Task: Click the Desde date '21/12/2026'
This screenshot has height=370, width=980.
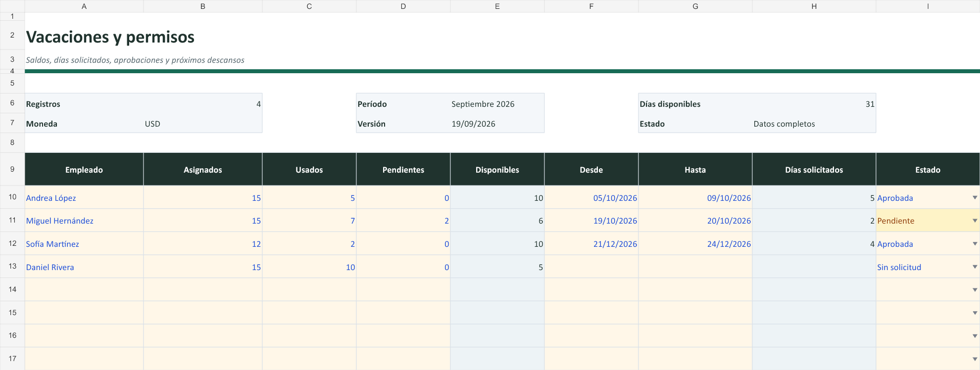Action: (591, 243)
